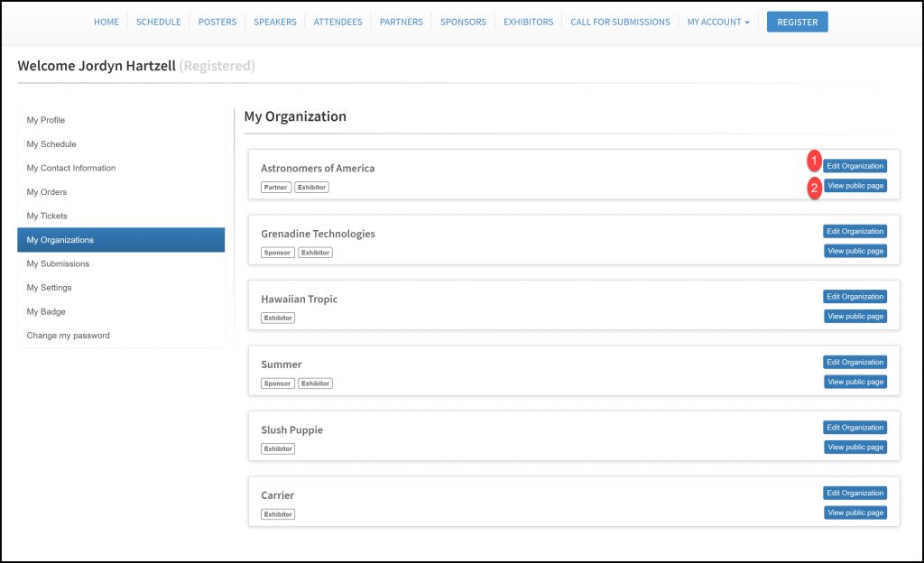Click the Hawaiian Tropic organization name

pyautogui.click(x=300, y=300)
